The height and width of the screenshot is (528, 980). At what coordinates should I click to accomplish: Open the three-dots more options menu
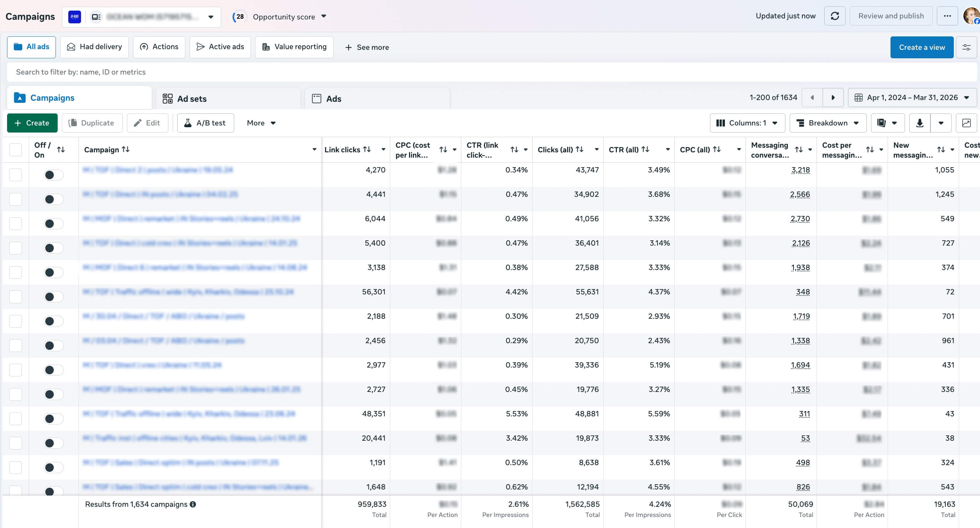point(947,16)
